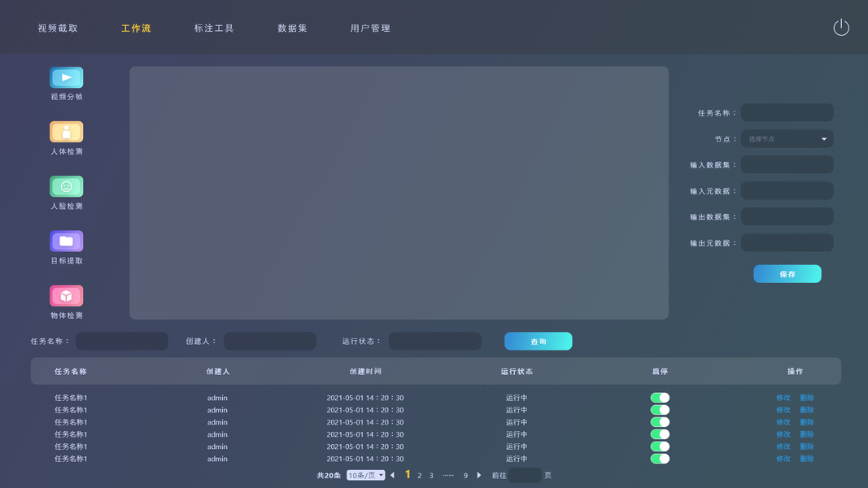Screen dimensions: 868x488
Task: Click the power logout icon
Action: pyautogui.click(x=841, y=27)
